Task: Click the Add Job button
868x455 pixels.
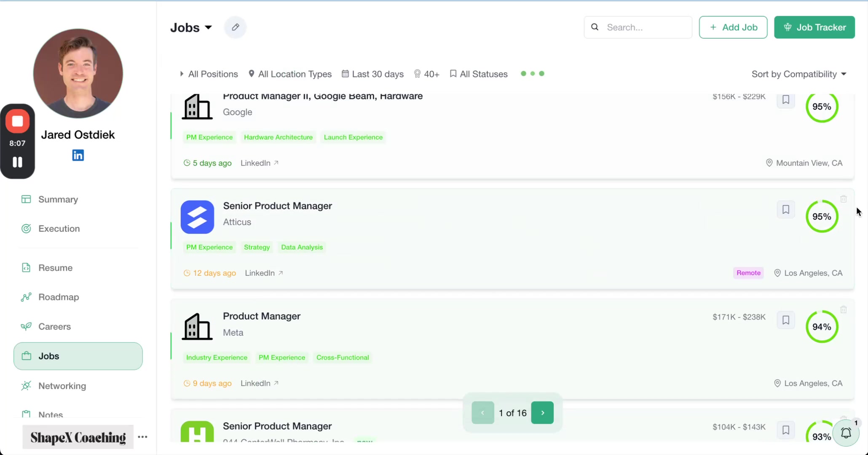Action: coord(733,27)
